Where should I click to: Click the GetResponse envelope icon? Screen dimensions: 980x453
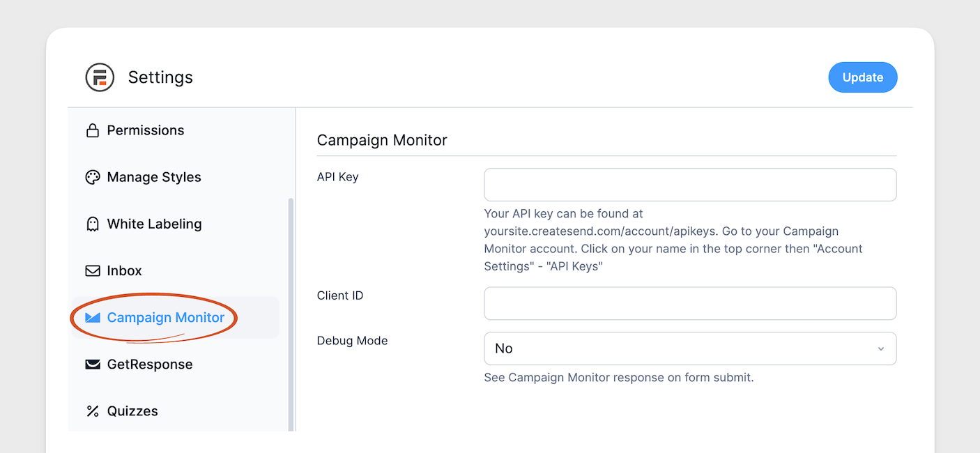pyautogui.click(x=93, y=364)
